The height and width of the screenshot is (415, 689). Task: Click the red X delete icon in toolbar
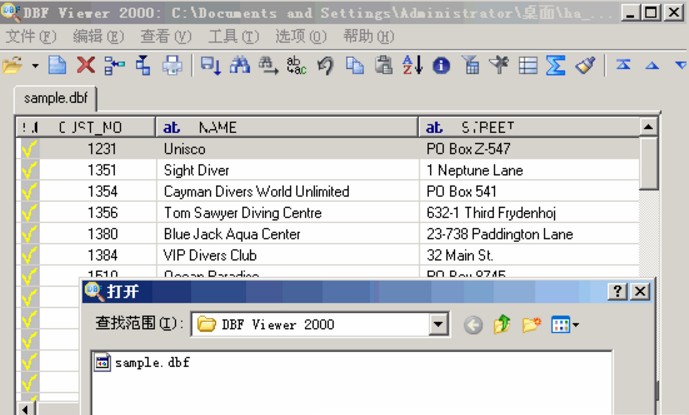(86, 66)
